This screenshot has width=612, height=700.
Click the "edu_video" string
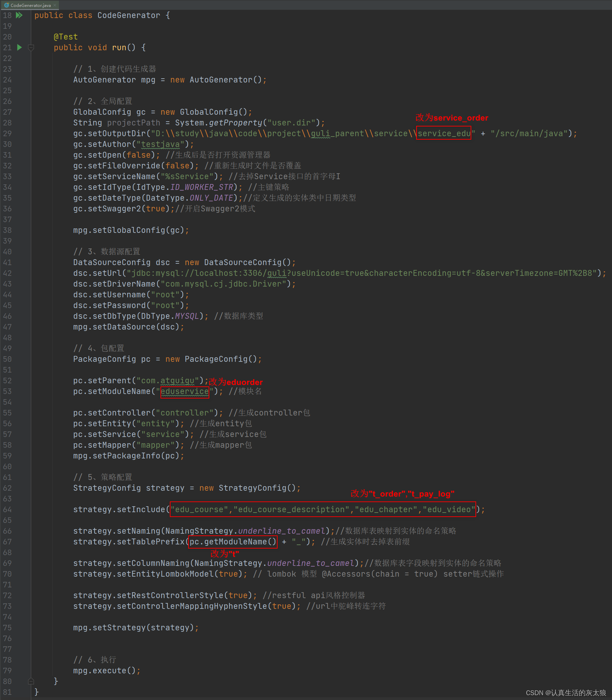(x=449, y=509)
